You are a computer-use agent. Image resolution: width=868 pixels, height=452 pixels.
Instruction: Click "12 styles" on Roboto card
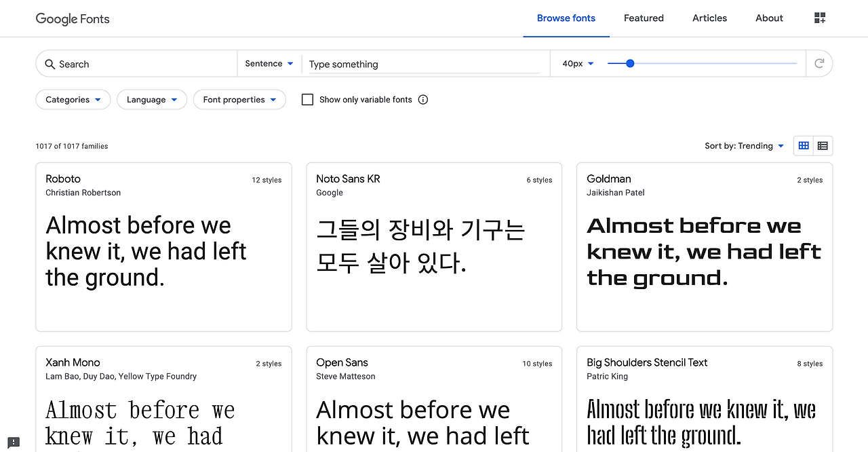click(x=267, y=180)
